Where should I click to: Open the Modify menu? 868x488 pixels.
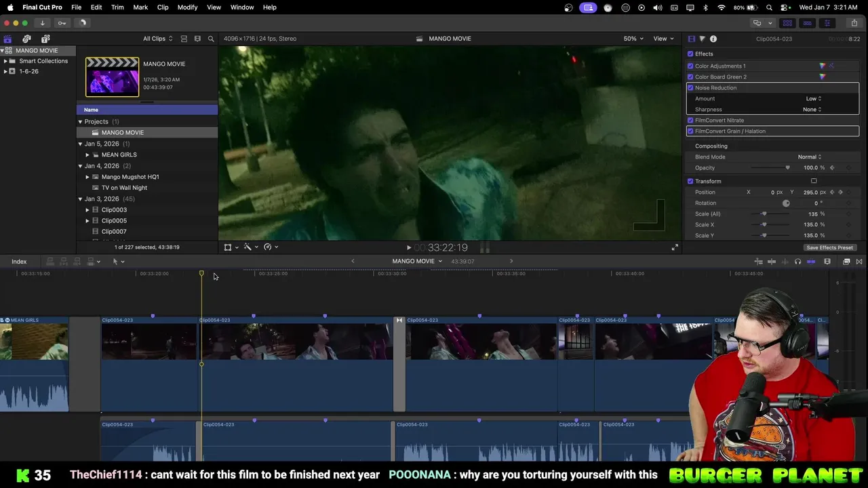(188, 7)
